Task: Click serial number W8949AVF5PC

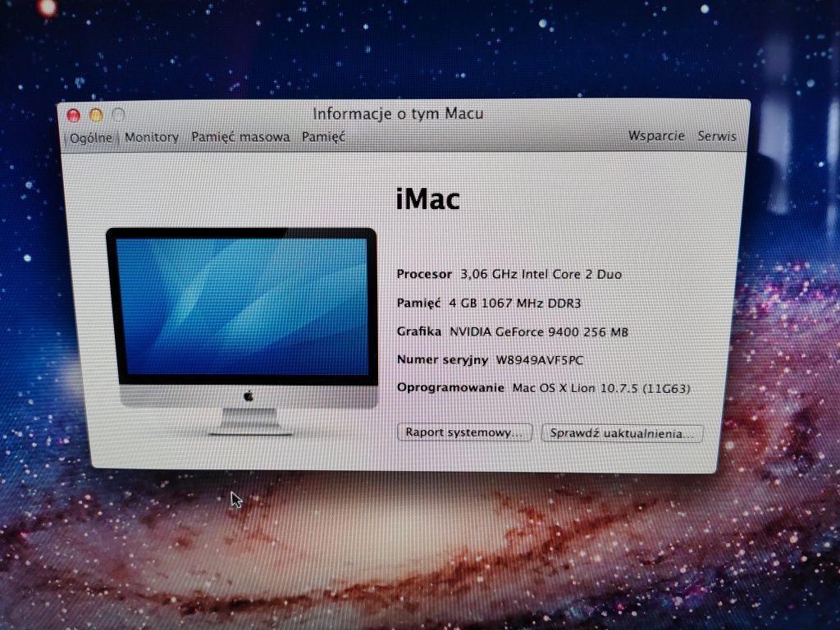Action: coord(540,360)
